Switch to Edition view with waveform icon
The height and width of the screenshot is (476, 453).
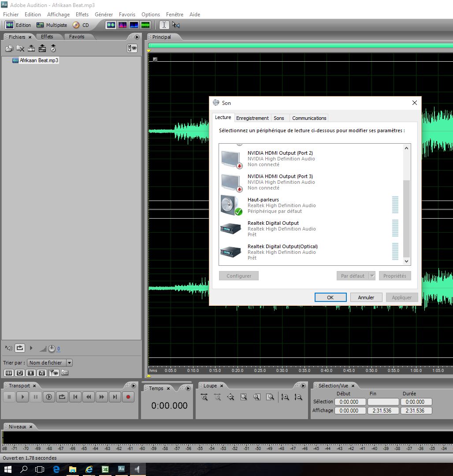18,25
